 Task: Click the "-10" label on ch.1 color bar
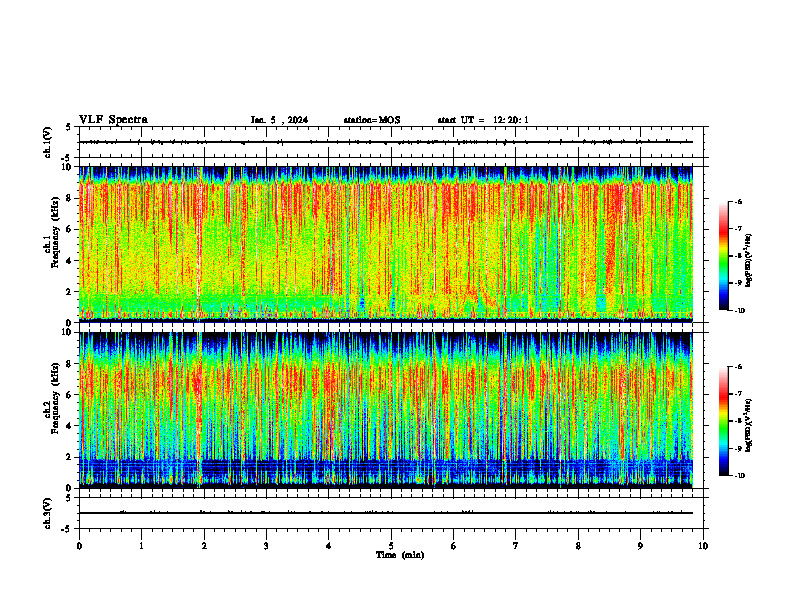[x=740, y=311]
